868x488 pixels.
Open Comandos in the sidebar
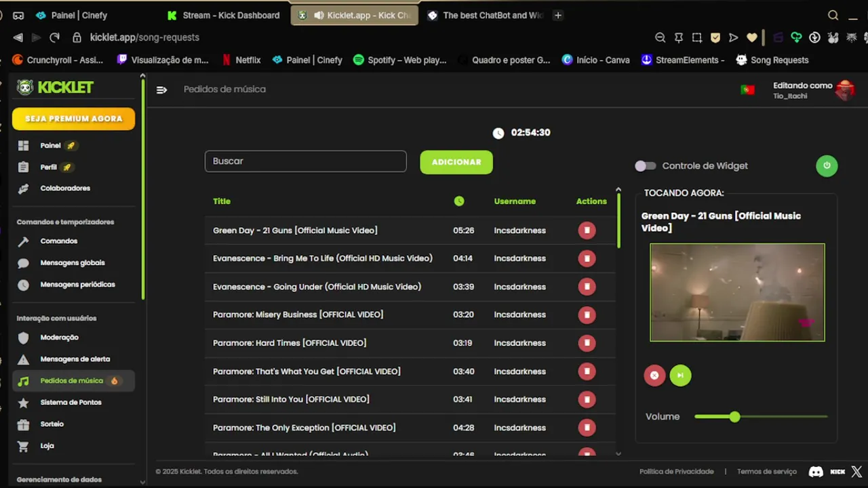(59, 241)
